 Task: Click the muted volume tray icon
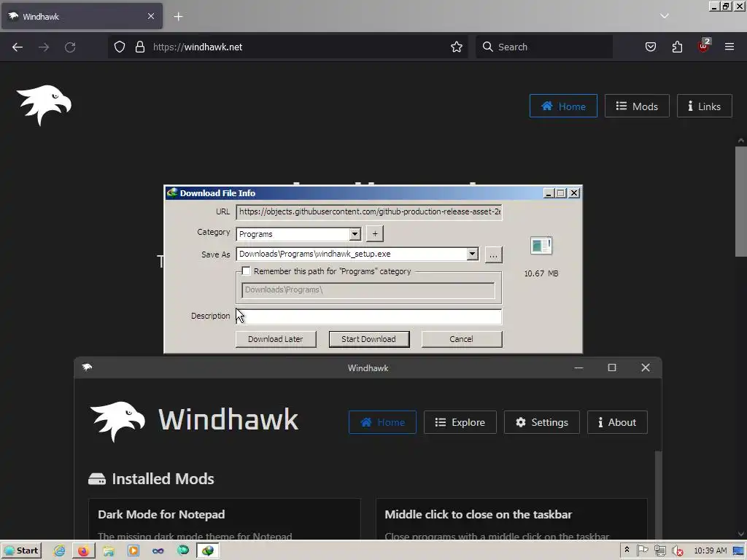677,551
